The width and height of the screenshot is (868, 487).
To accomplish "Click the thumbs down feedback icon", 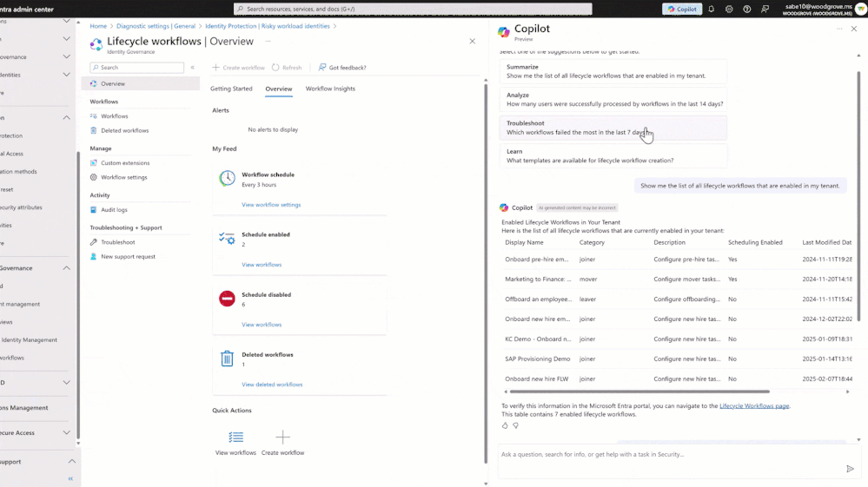I will [515, 425].
